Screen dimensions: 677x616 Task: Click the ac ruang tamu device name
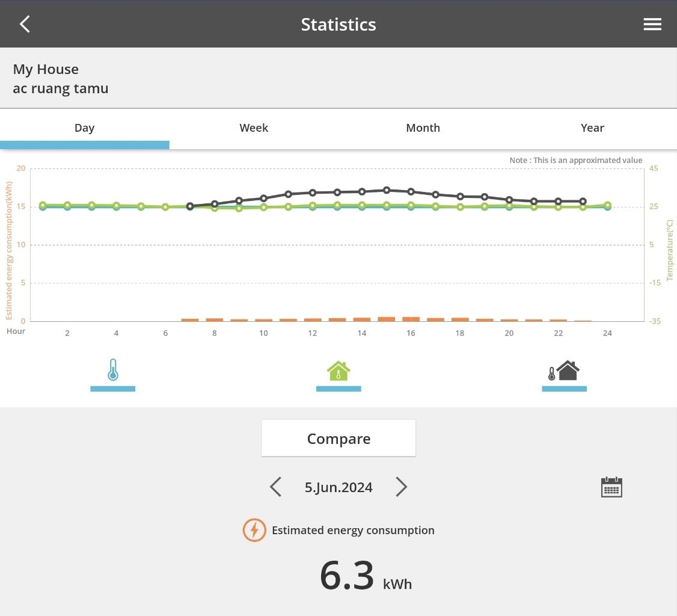61,88
